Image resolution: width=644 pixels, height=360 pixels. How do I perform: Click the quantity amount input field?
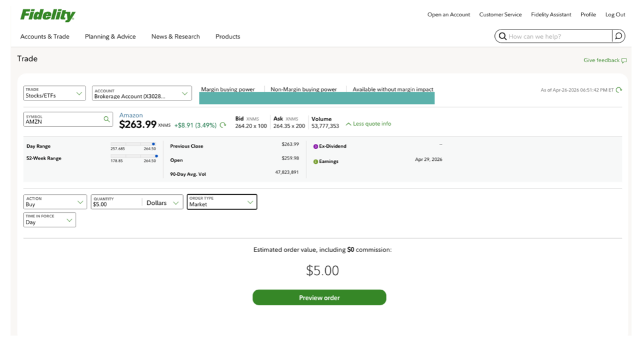116,204
